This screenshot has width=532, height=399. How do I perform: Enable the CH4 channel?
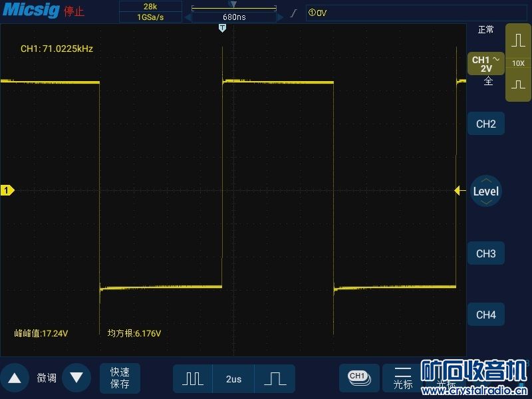[x=486, y=315]
